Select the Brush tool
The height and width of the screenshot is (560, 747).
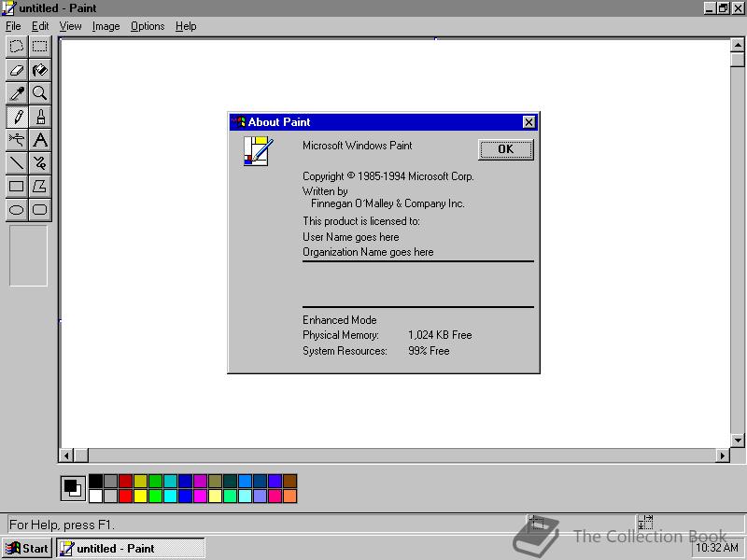coord(39,117)
